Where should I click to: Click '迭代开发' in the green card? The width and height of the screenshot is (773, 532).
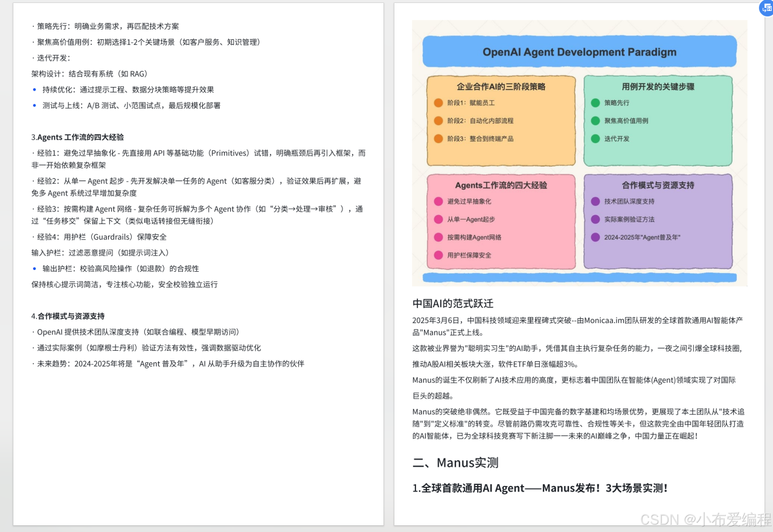(617, 139)
